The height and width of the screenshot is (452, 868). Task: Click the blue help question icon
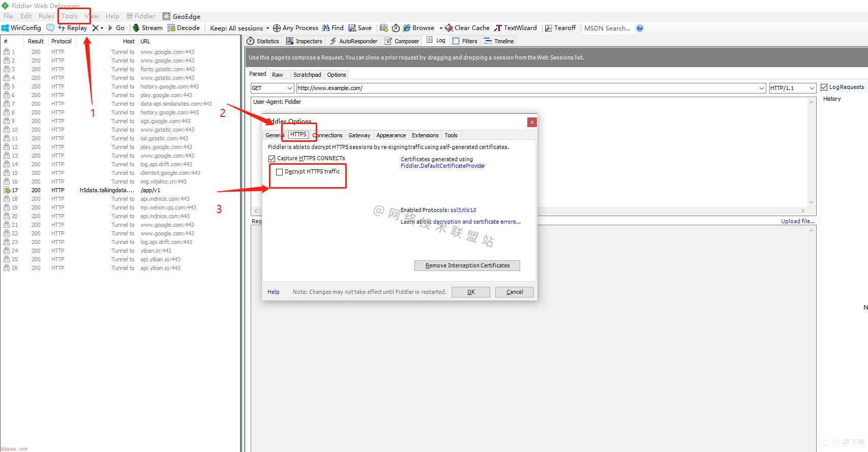(640, 28)
